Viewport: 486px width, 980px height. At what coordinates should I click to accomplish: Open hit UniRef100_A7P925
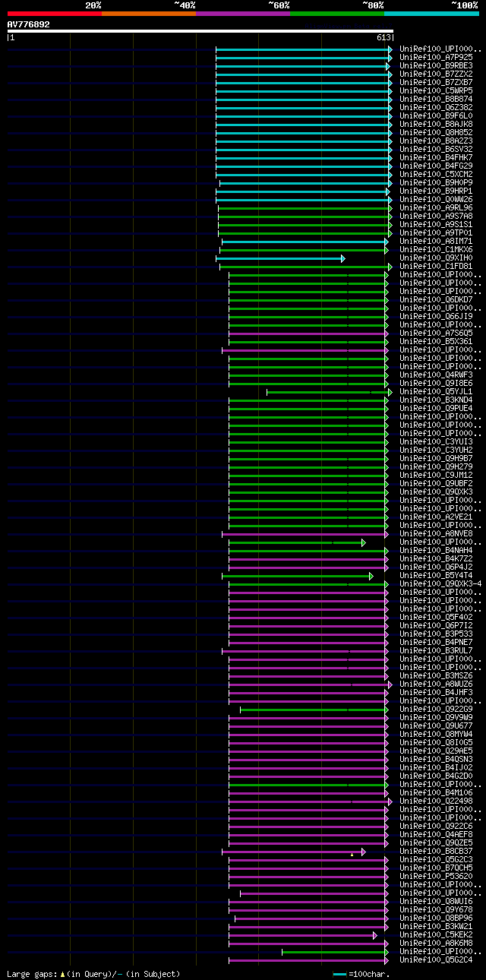[436, 57]
